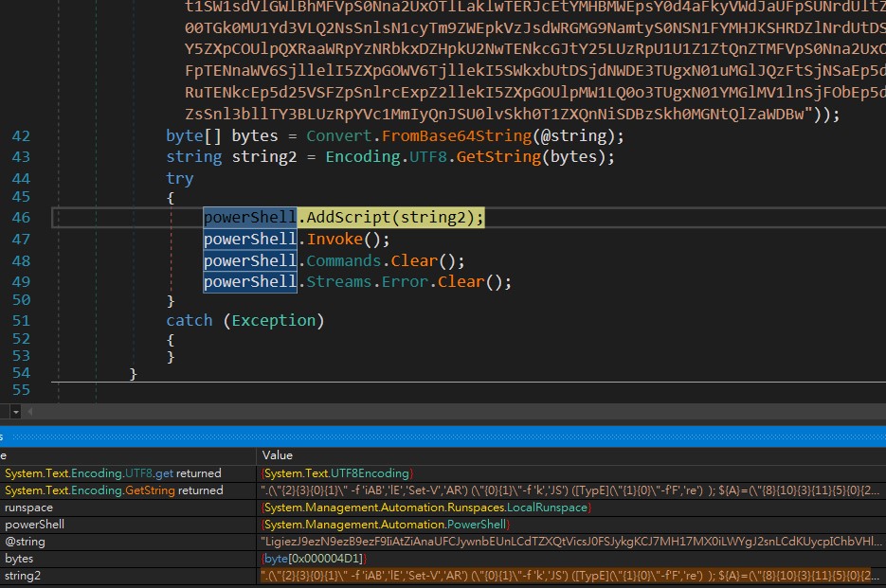Click the Base64 line starting with ZsSnl3bll

click(x=512, y=115)
